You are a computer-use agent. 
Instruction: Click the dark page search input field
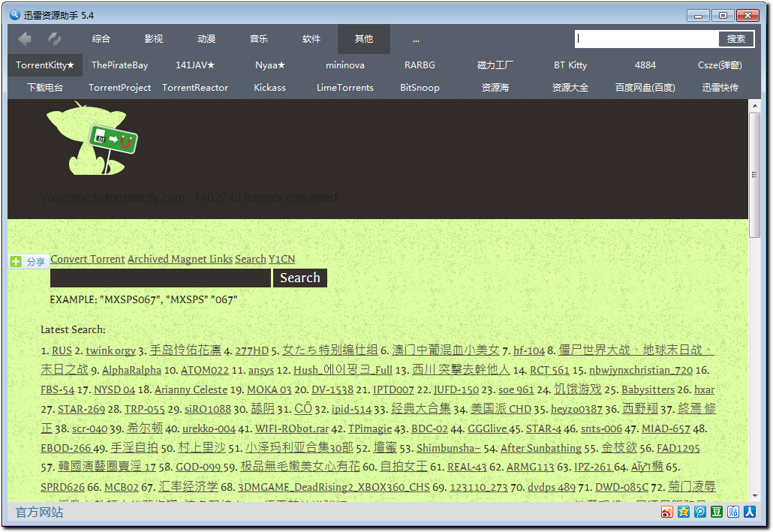161,278
